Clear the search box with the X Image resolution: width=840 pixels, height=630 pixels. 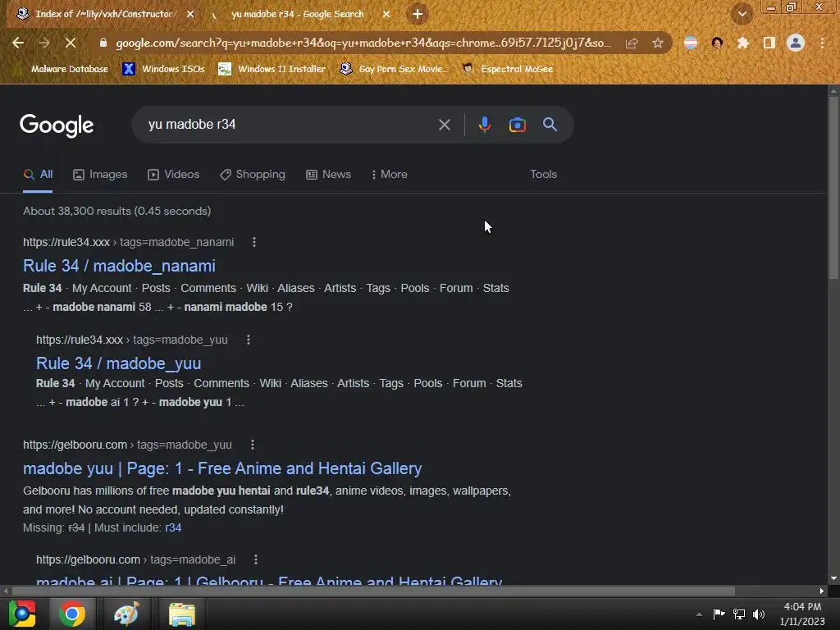tap(444, 125)
